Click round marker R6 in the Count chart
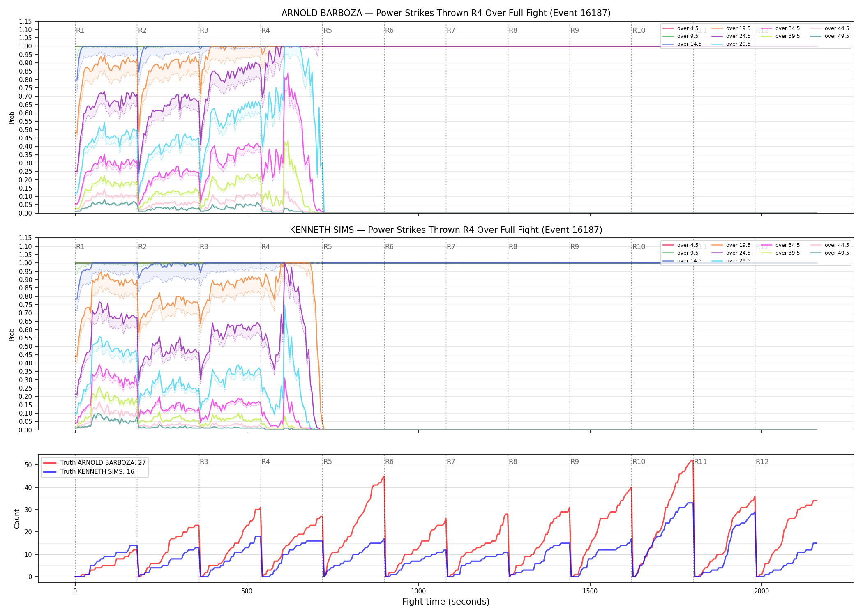 (x=389, y=462)
